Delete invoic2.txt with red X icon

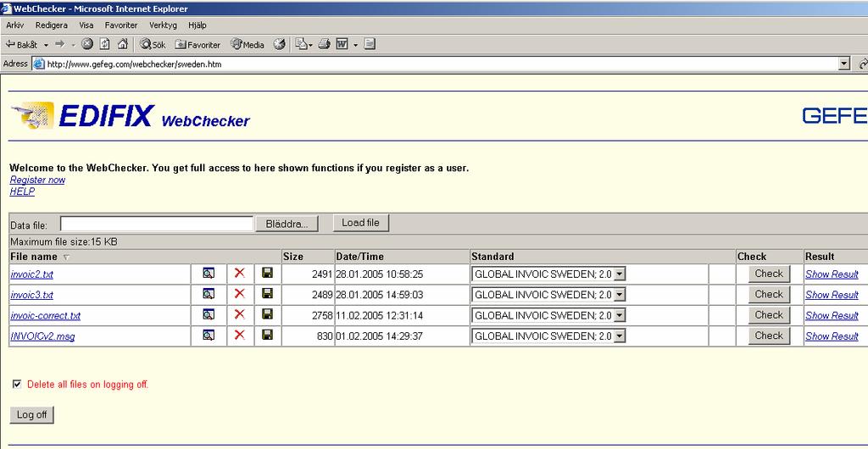click(x=240, y=273)
